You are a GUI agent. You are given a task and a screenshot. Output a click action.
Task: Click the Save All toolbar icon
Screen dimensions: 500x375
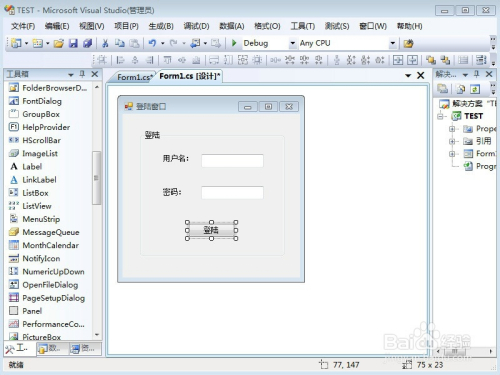[87, 43]
